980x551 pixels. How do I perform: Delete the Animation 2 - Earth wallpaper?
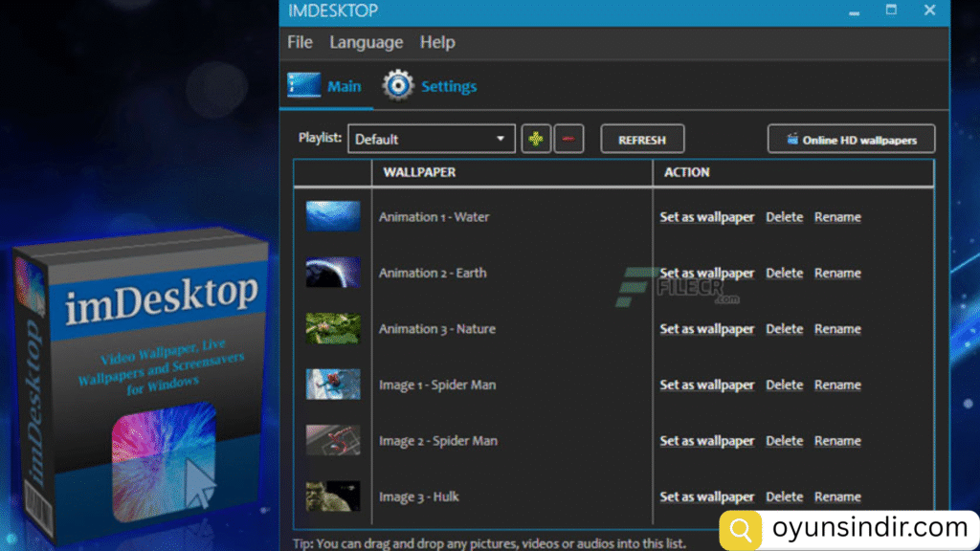(784, 273)
